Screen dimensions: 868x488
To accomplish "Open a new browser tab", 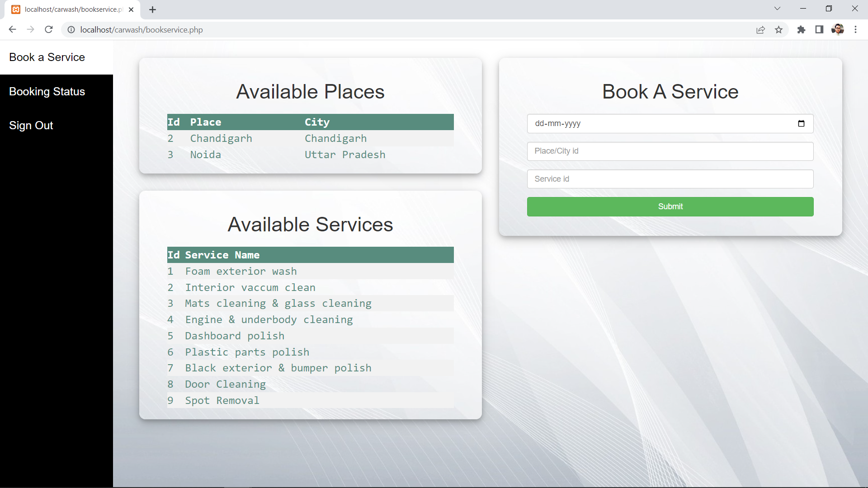I will tap(152, 9).
